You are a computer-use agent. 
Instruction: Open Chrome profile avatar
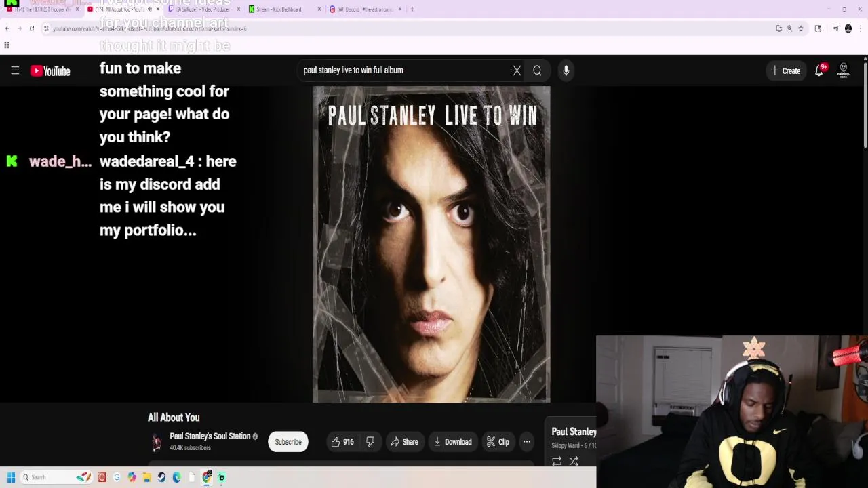click(x=848, y=28)
